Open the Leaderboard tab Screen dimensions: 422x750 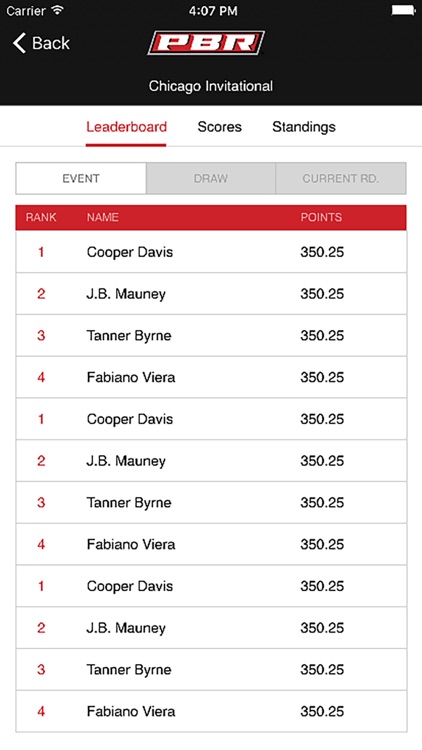point(126,127)
